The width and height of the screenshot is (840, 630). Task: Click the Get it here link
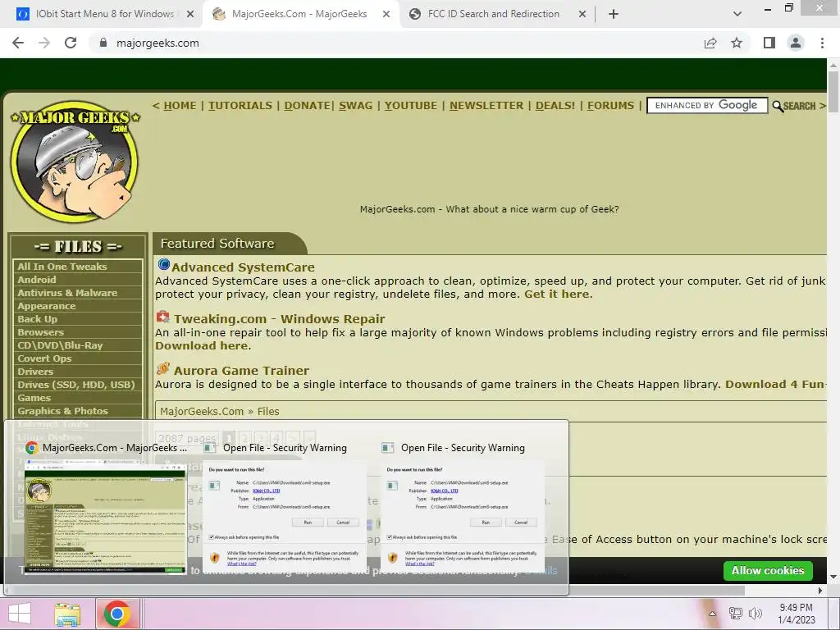point(557,294)
